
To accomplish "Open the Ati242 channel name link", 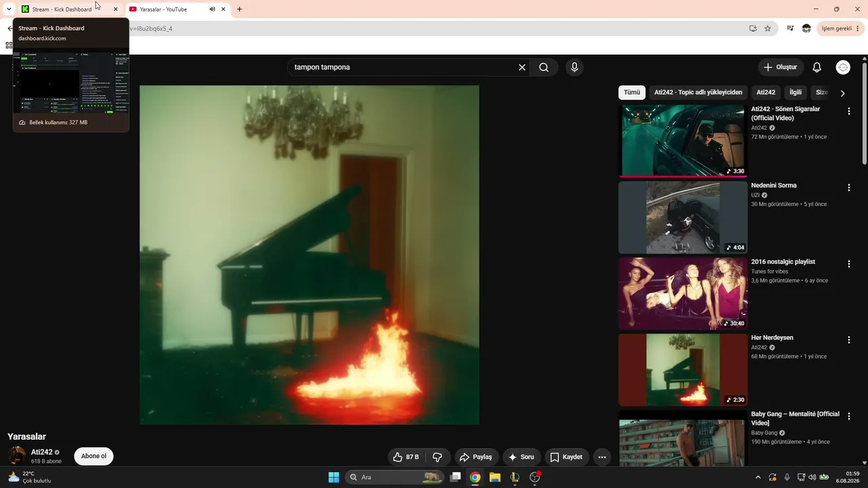I will coord(41,452).
